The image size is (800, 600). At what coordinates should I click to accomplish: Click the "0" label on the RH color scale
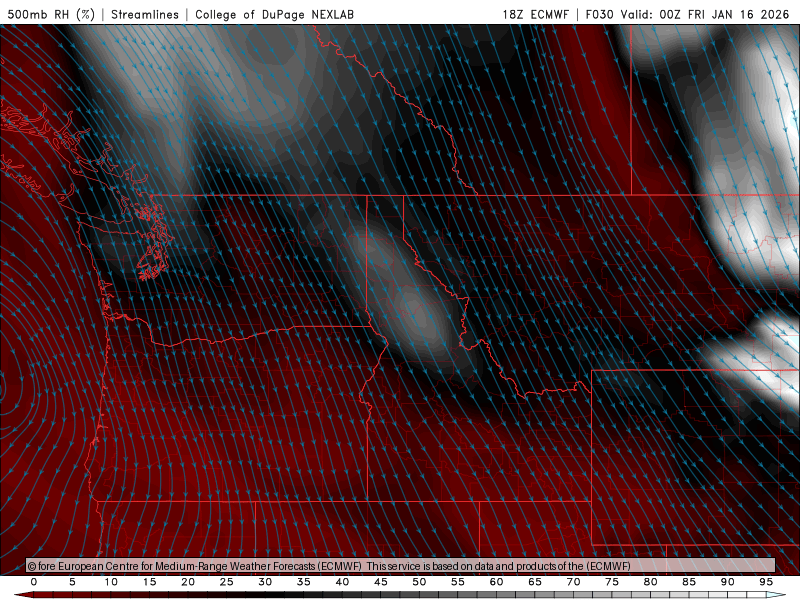click(x=34, y=582)
